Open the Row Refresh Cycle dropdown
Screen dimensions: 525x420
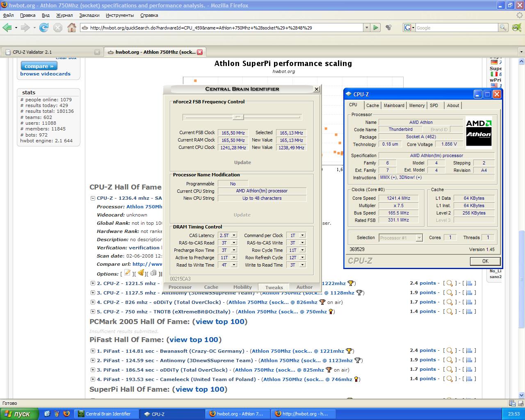tap(302, 258)
